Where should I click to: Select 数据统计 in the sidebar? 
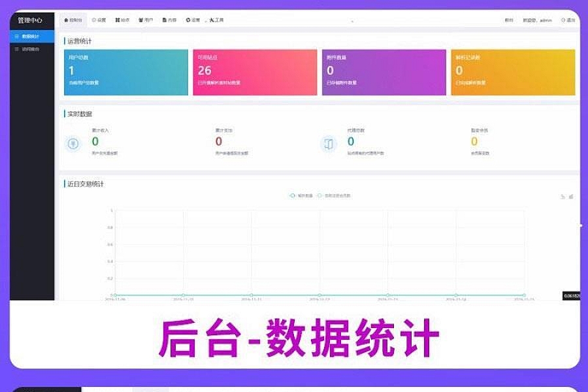click(31, 37)
